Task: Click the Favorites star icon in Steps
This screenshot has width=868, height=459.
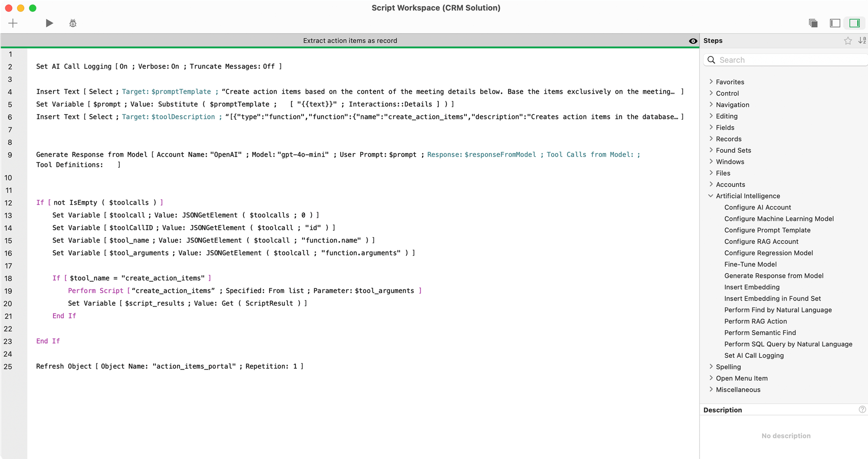Action: [848, 41]
